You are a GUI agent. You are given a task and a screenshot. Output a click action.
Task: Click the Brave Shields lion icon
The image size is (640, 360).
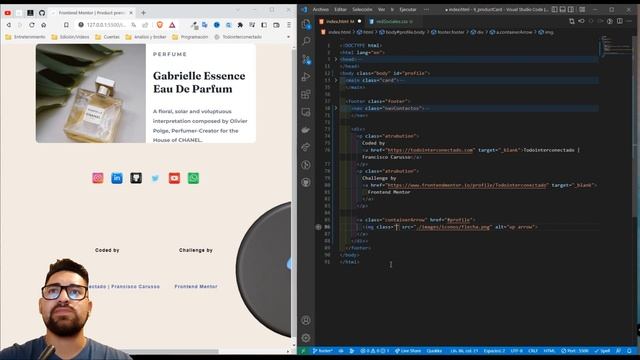160,25
